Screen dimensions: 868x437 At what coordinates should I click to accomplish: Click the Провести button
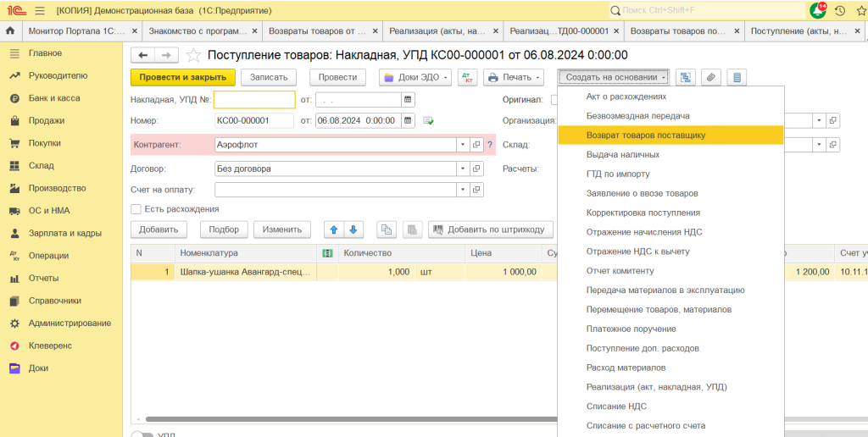pyautogui.click(x=337, y=77)
